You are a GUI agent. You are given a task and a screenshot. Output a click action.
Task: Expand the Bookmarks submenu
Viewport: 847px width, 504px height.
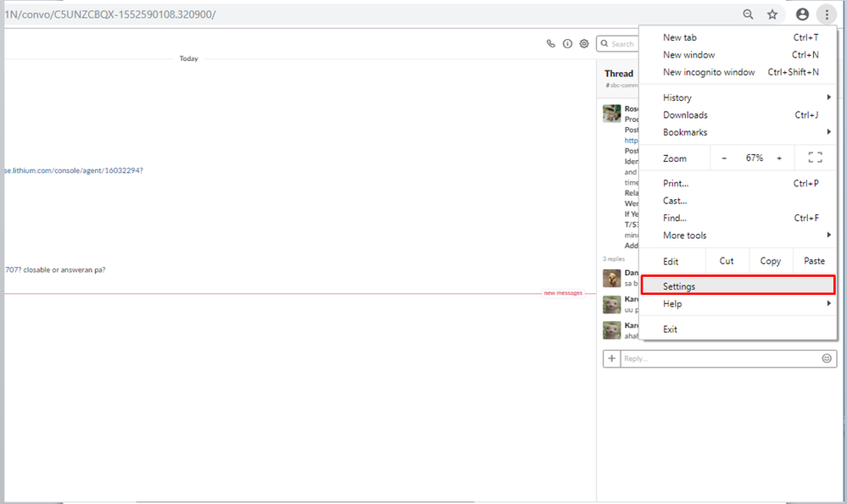pos(738,132)
